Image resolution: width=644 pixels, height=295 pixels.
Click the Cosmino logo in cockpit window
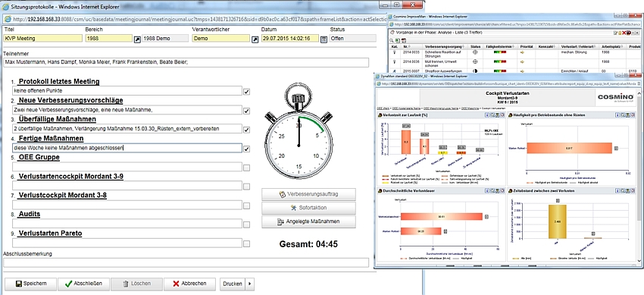click(616, 98)
